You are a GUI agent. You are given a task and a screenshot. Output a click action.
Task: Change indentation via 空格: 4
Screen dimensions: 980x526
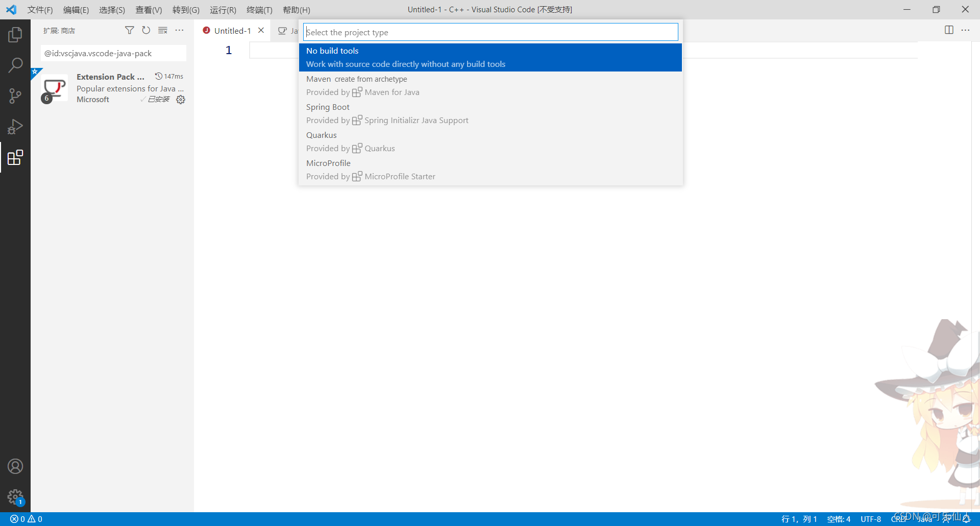(839, 519)
